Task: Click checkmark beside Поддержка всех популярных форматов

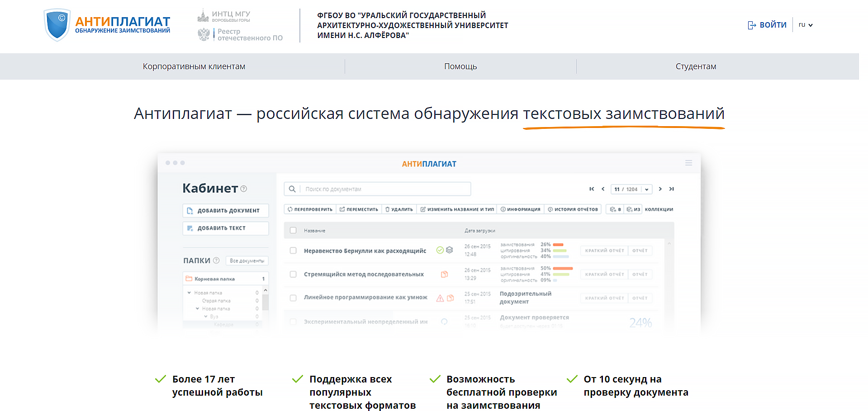Action: (298, 379)
